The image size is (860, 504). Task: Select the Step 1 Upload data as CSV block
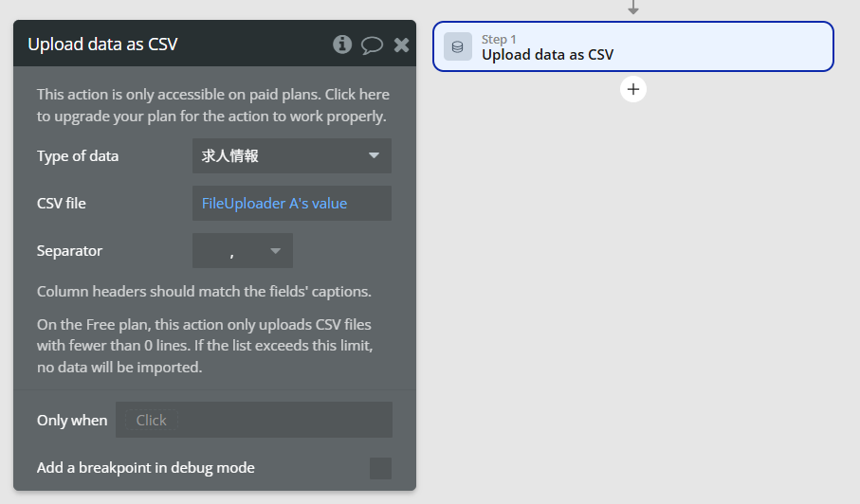pos(633,46)
